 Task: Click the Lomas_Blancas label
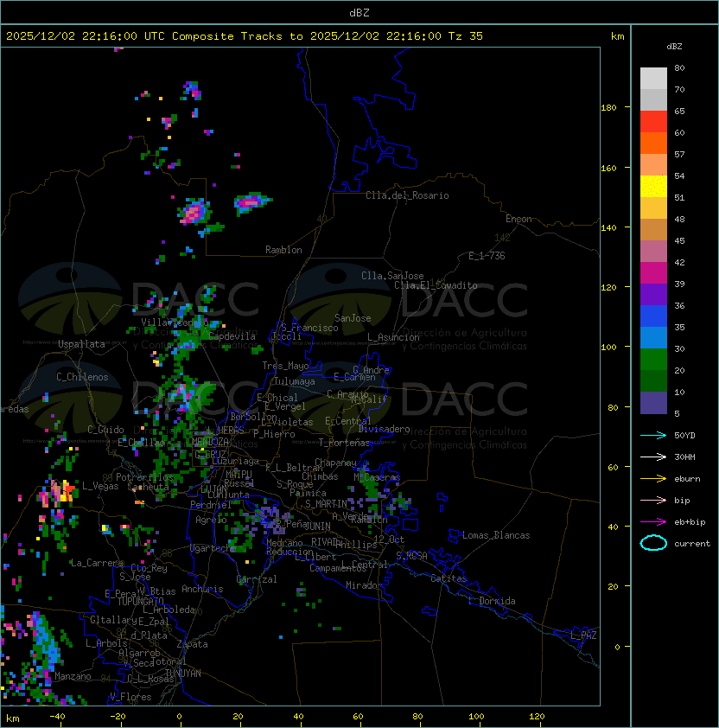click(496, 535)
